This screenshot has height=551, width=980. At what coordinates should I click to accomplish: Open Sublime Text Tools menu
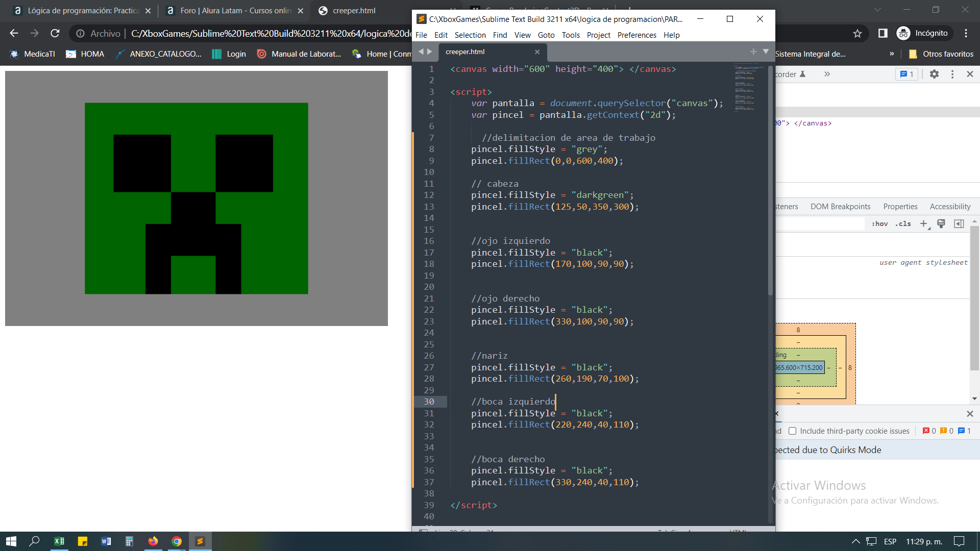click(571, 35)
